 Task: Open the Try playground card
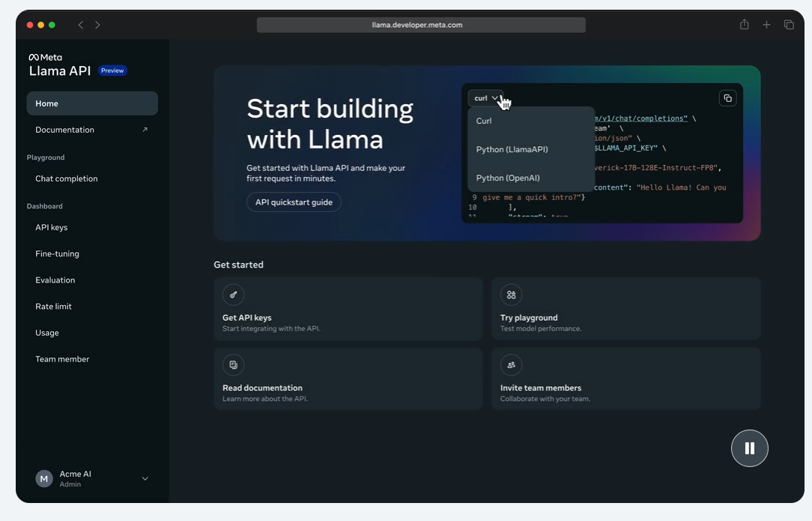pyautogui.click(x=625, y=309)
